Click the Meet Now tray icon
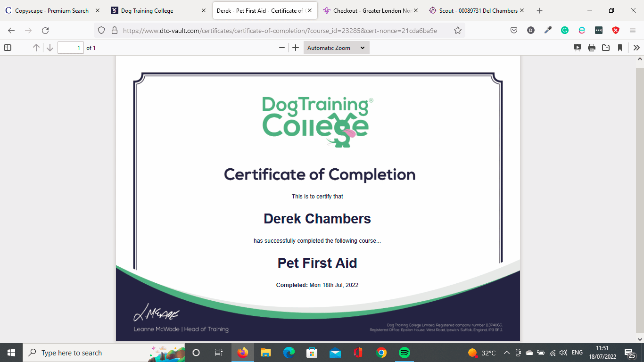The height and width of the screenshot is (362, 644). [518, 353]
